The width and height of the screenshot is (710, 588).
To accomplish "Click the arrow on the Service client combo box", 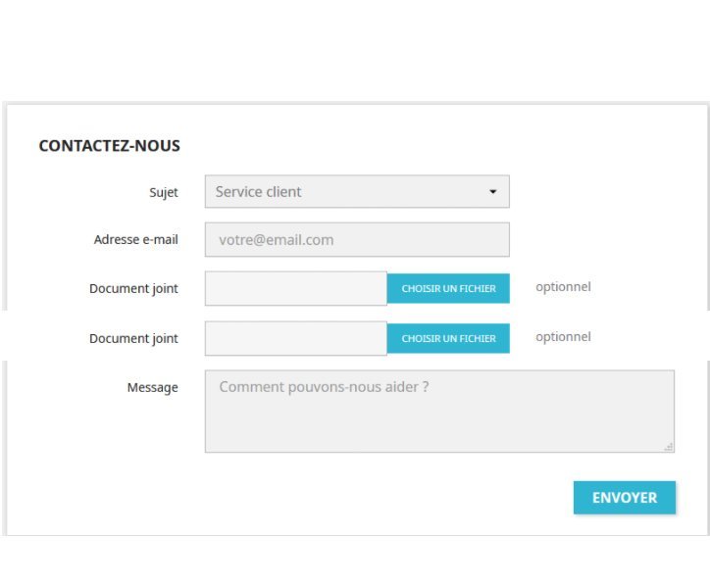I will coord(493,192).
